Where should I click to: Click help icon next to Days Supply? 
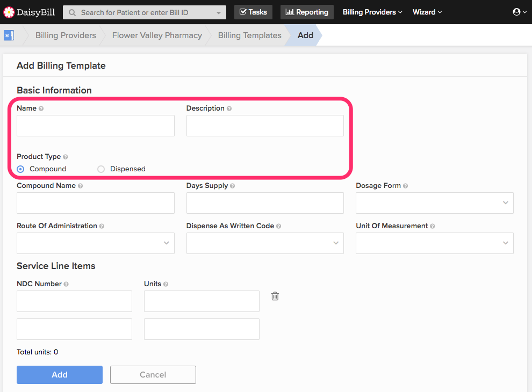(x=232, y=186)
